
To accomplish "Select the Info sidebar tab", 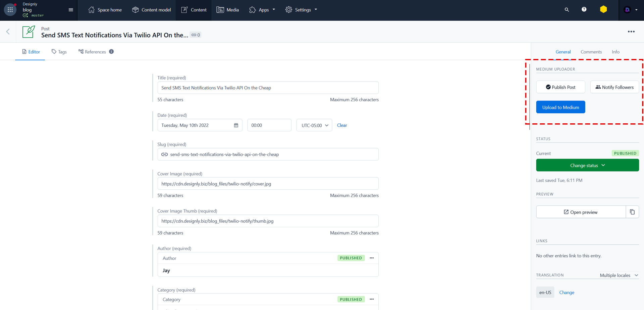I will pyautogui.click(x=615, y=52).
